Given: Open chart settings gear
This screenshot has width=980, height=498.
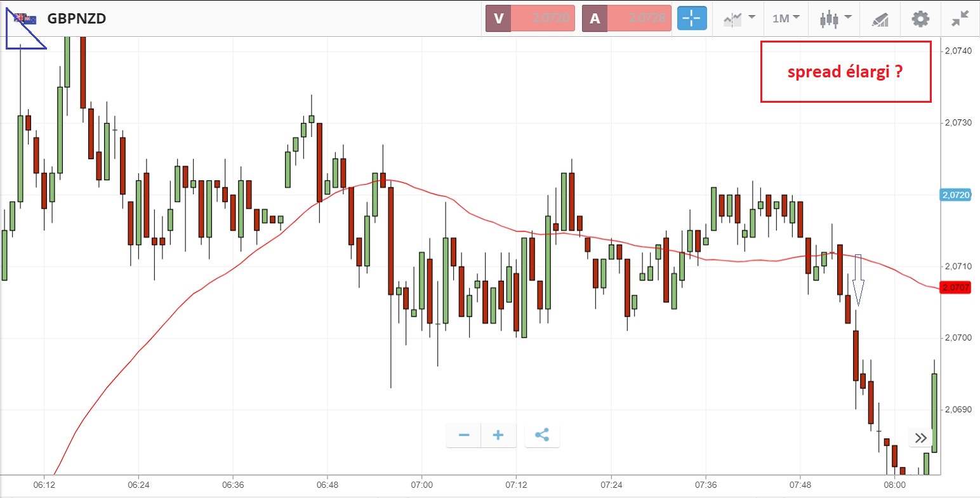Looking at the screenshot, I should point(920,18).
